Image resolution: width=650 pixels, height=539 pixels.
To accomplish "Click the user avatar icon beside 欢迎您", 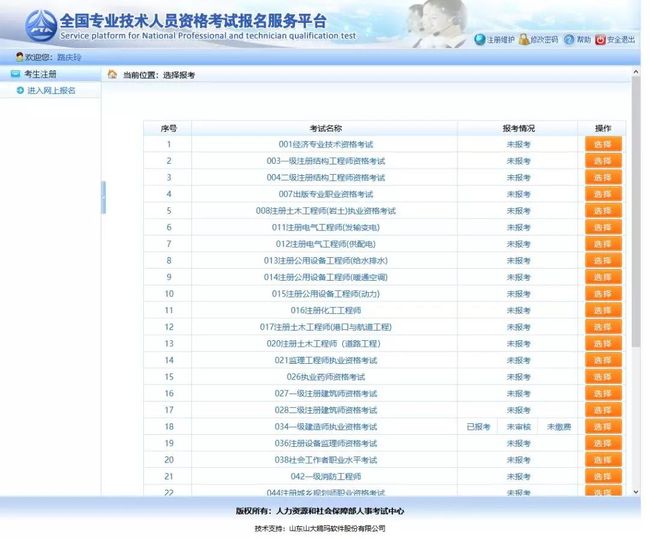I will click(x=19, y=57).
